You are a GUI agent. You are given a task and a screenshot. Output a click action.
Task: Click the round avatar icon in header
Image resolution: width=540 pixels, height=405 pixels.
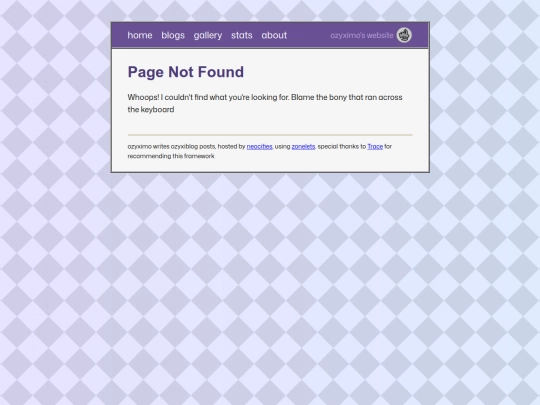click(x=404, y=35)
